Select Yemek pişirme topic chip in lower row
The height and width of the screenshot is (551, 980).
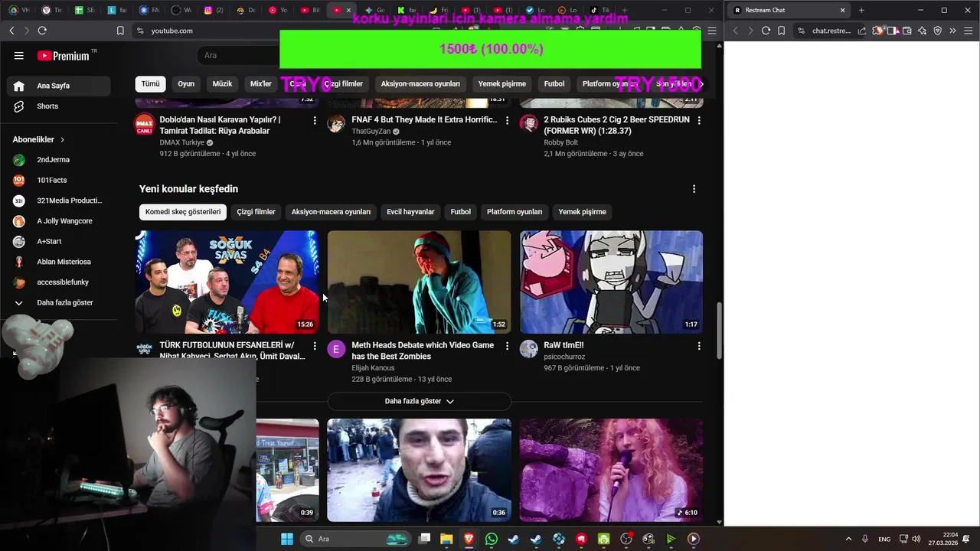(x=582, y=212)
